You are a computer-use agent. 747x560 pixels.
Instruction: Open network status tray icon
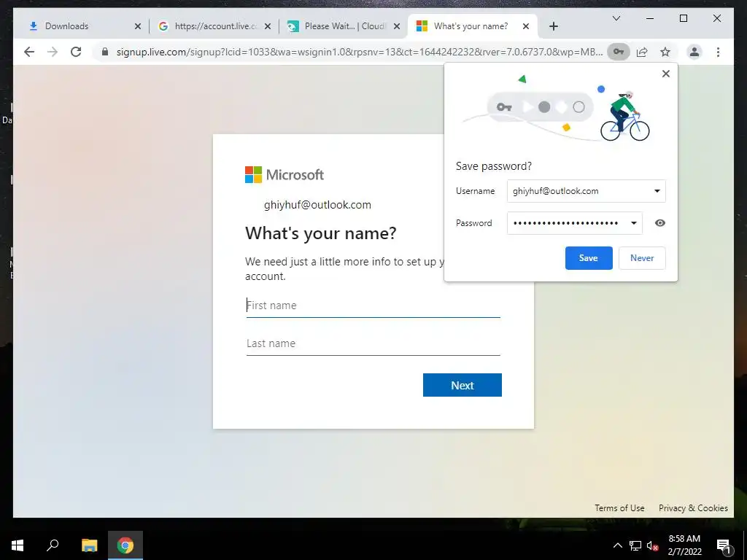(635, 545)
